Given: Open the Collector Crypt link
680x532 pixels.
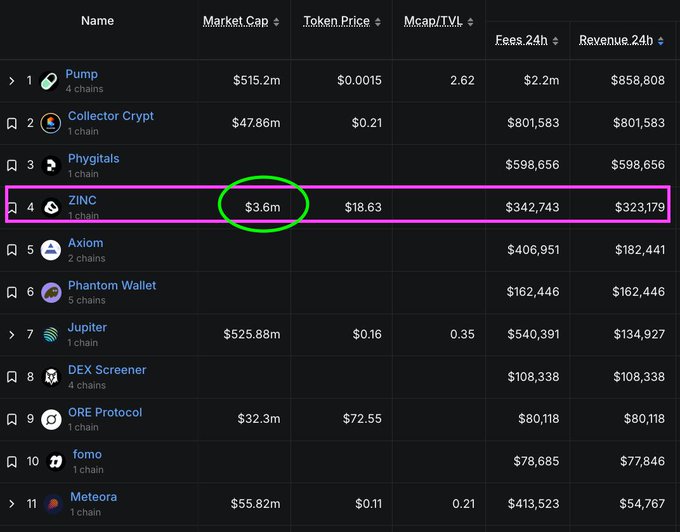Looking at the screenshot, I should (x=111, y=116).
